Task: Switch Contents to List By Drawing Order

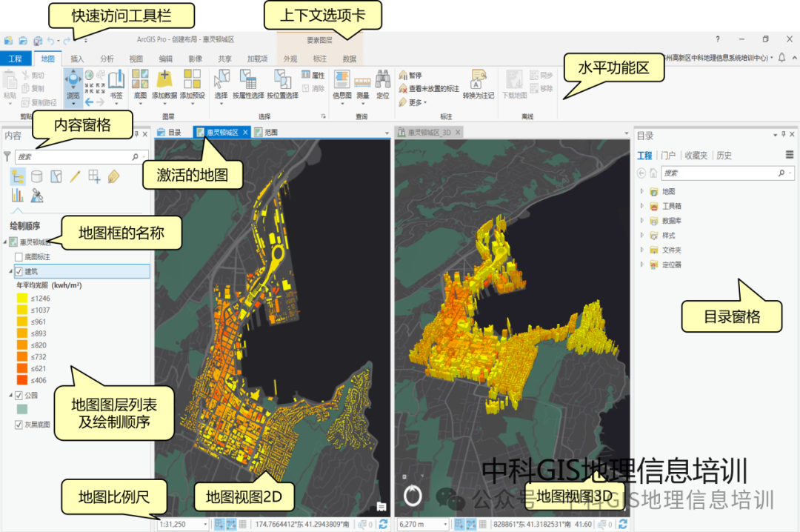Action: click(x=18, y=176)
